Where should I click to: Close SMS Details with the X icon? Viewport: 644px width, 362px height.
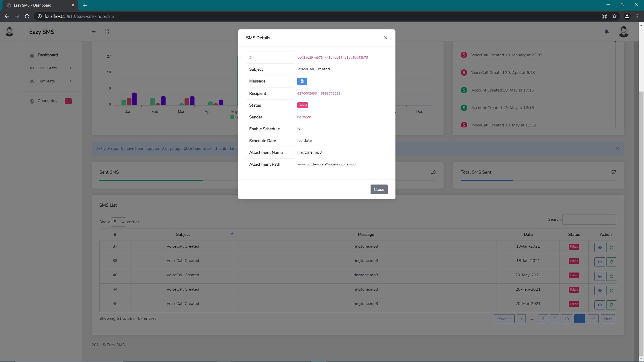(x=386, y=38)
